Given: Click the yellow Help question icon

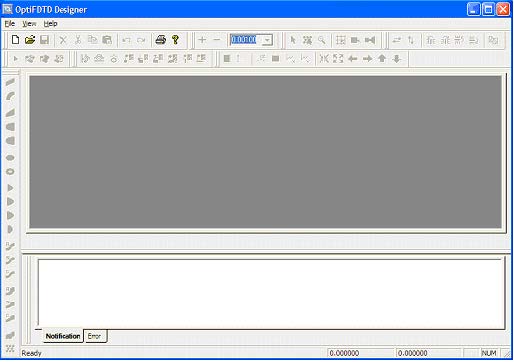Looking at the screenshot, I should (x=175, y=40).
